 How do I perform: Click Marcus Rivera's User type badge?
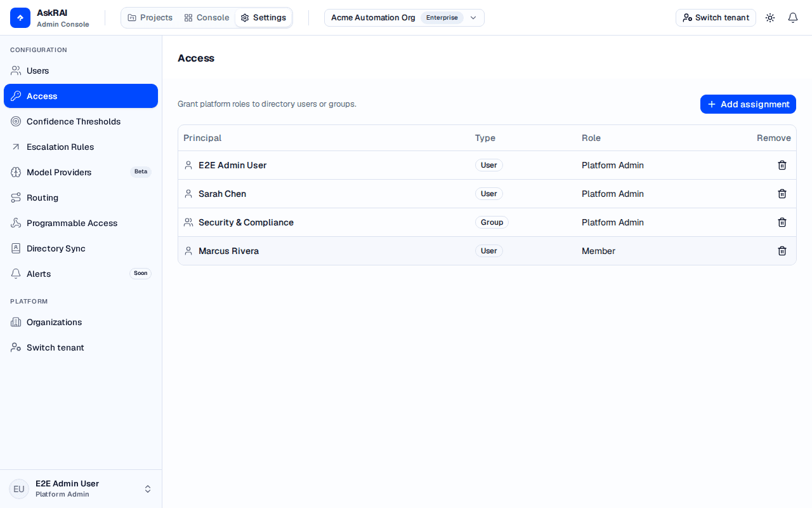[489, 251]
